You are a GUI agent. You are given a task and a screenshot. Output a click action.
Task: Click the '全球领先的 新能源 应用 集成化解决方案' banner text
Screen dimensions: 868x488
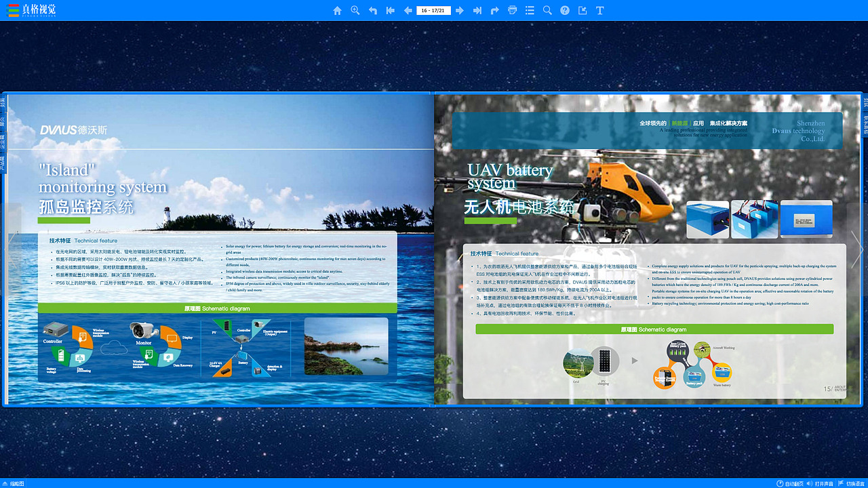coord(693,123)
